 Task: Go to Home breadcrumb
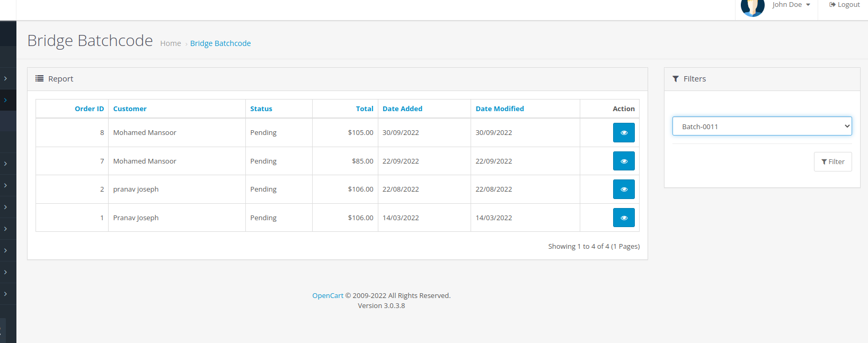[171, 43]
